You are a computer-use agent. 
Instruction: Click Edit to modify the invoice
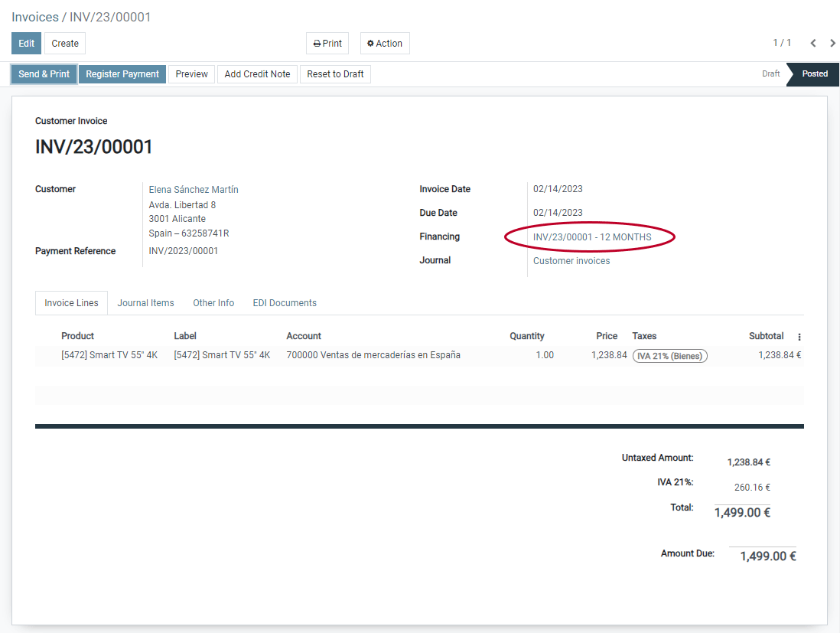[x=25, y=43]
